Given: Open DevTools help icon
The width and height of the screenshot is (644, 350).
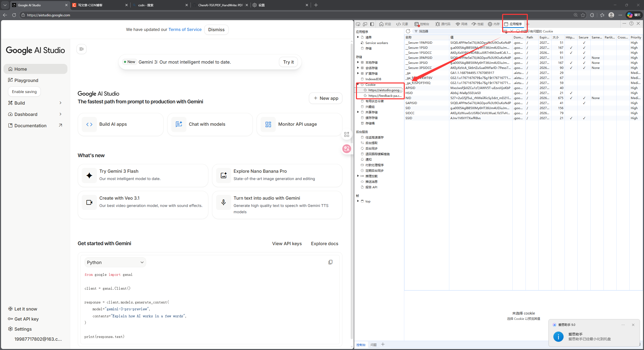Looking at the screenshot, I should (x=631, y=23).
